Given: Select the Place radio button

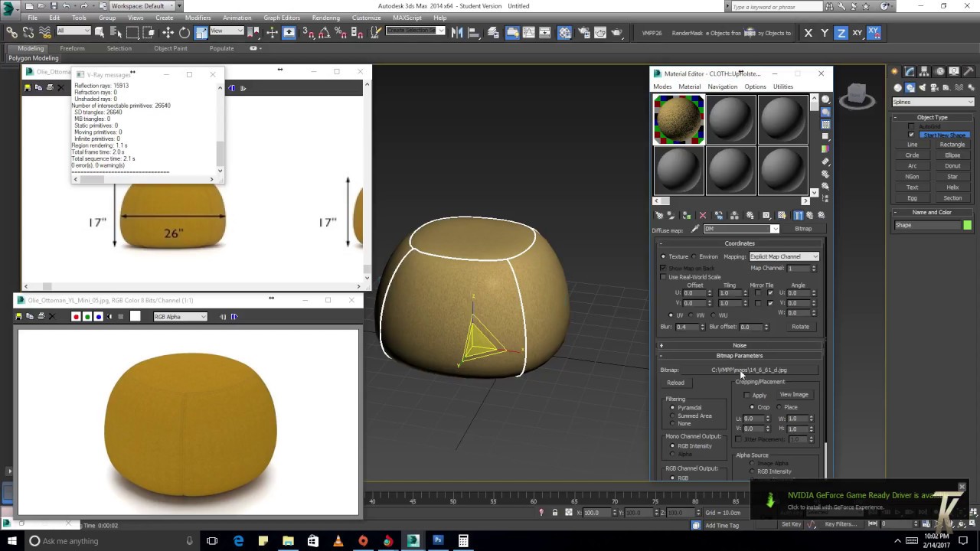Looking at the screenshot, I should click(779, 407).
